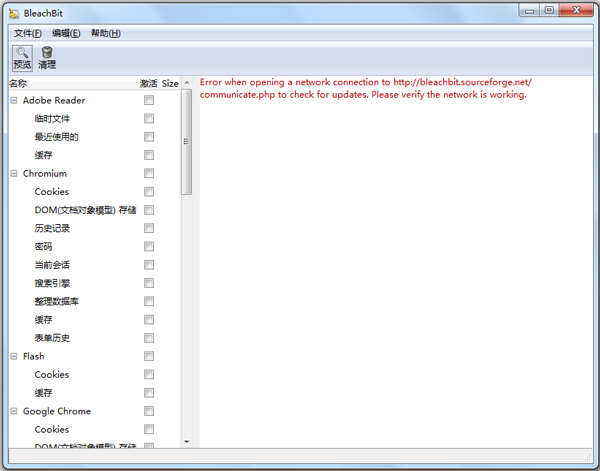This screenshot has width=600, height=471.
Task: Click the Size column header
Action: [170, 84]
